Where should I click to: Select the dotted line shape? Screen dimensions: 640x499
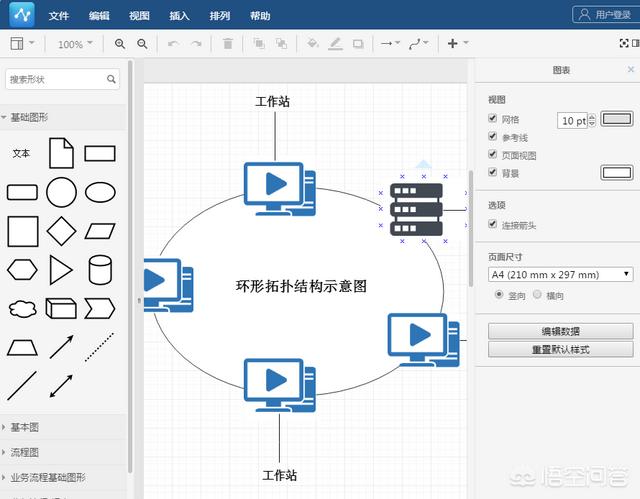(x=100, y=347)
